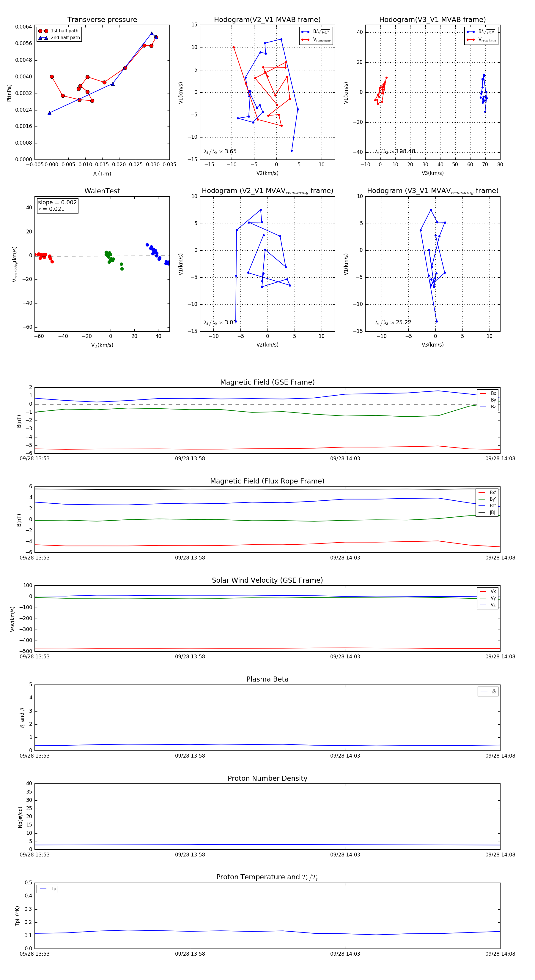Click the eigenvalue ratio 198.48 label
The height and width of the screenshot is (980, 535).
(x=395, y=151)
